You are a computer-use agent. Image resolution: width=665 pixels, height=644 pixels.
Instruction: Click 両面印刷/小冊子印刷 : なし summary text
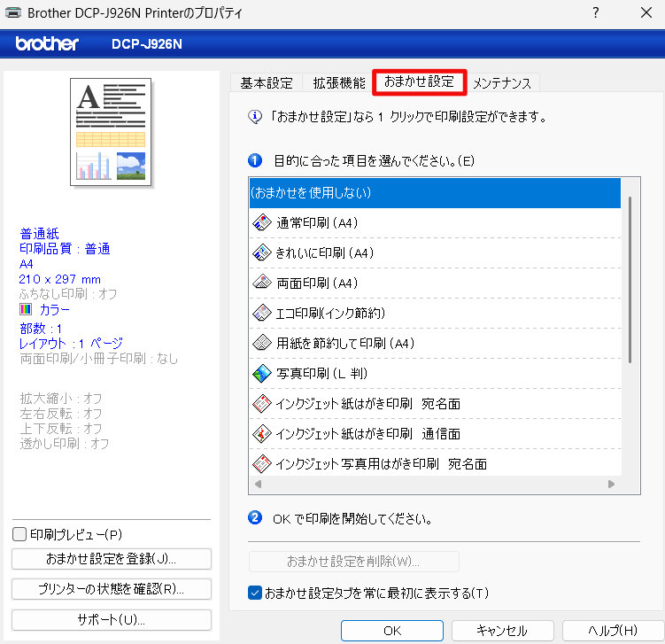click(98, 359)
